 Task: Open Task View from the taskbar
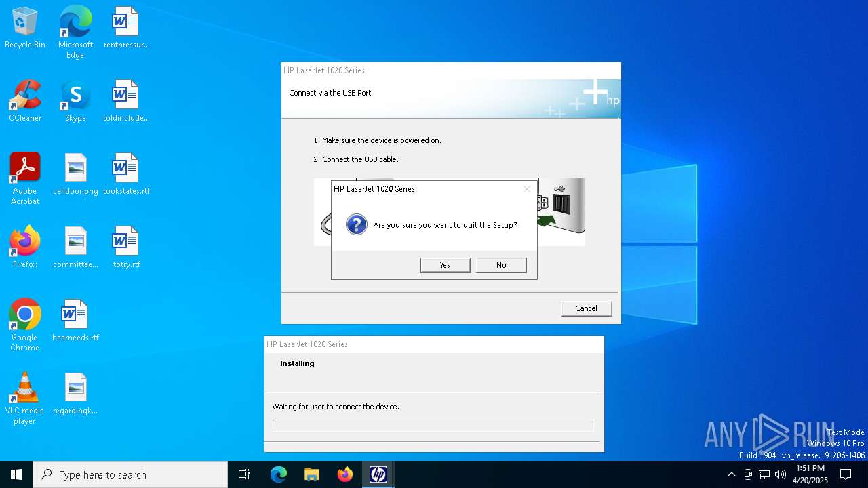coord(244,474)
